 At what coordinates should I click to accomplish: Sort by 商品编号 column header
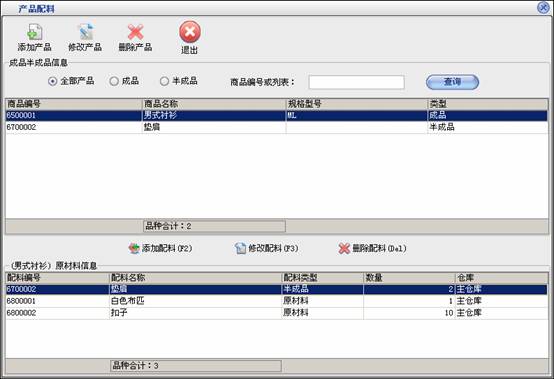[x=73, y=104]
